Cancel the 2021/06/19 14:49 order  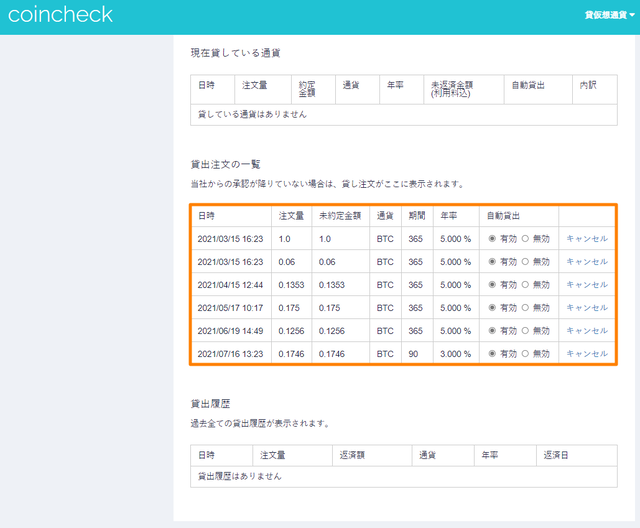(587, 331)
